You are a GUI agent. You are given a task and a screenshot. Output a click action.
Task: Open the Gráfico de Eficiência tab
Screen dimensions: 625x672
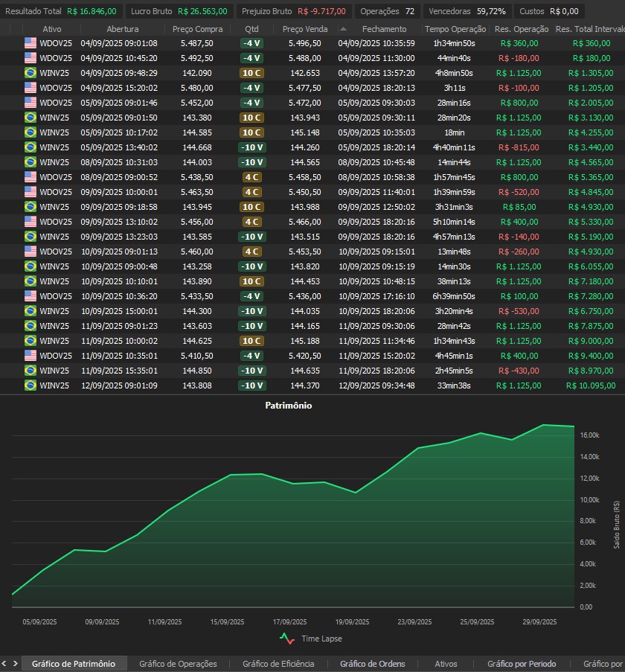(x=278, y=664)
